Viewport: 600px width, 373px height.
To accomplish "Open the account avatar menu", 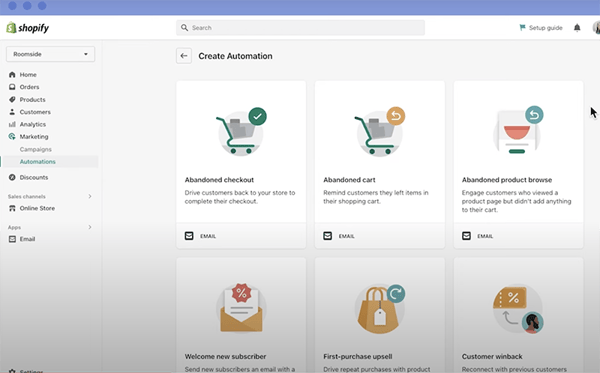I will tap(596, 28).
